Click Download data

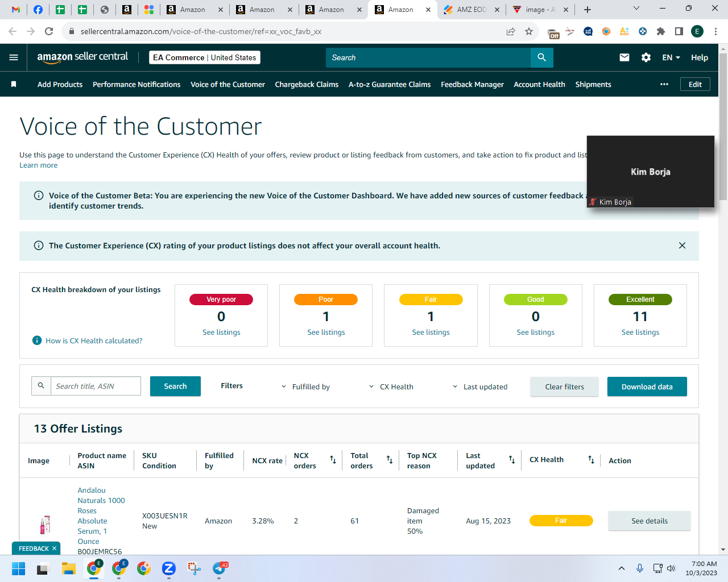[647, 386]
